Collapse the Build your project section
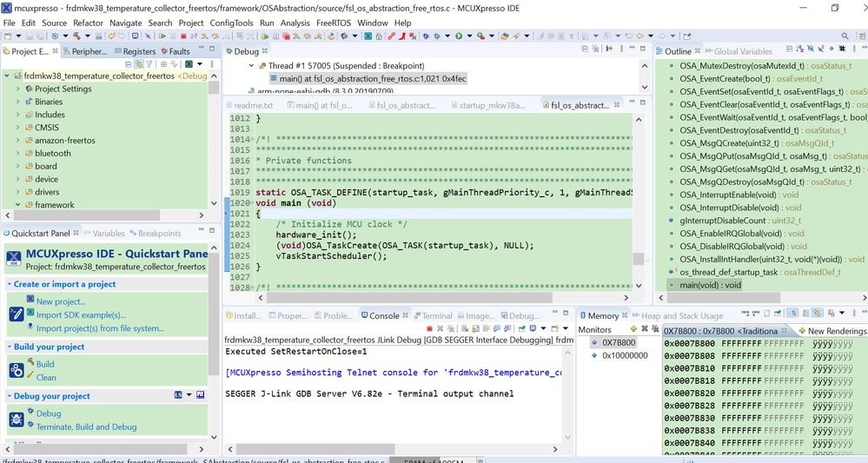The width and height of the screenshot is (868, 463). pos(10,347)
